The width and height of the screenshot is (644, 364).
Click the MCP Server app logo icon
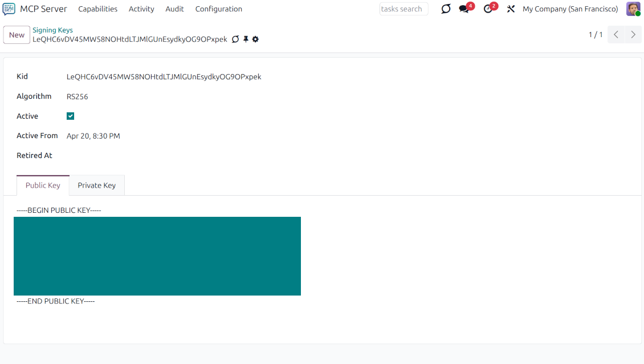(x=8, y=9)
